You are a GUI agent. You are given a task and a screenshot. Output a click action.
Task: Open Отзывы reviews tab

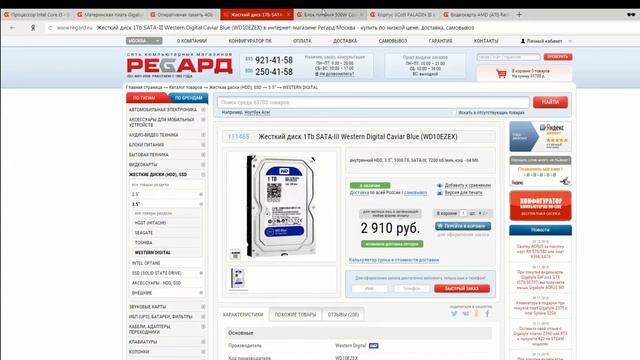tap(343, 315)
